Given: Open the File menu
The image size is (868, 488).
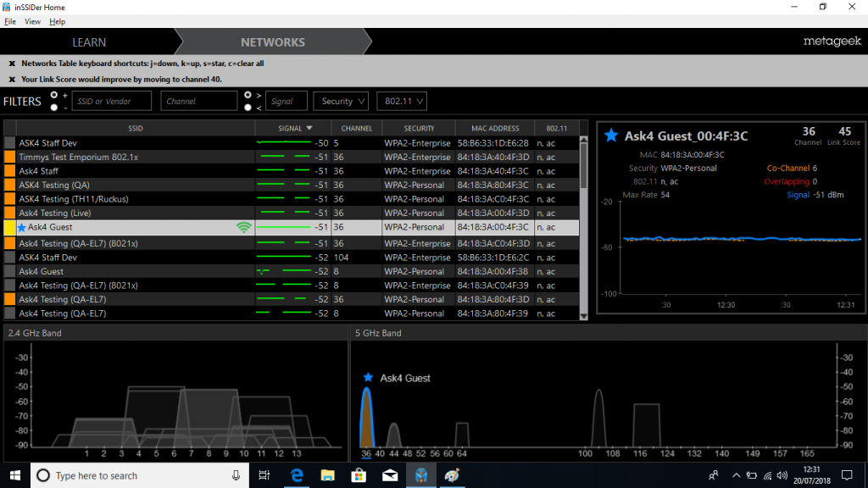Looking at the screenshot, I should [x=10, y=21].
